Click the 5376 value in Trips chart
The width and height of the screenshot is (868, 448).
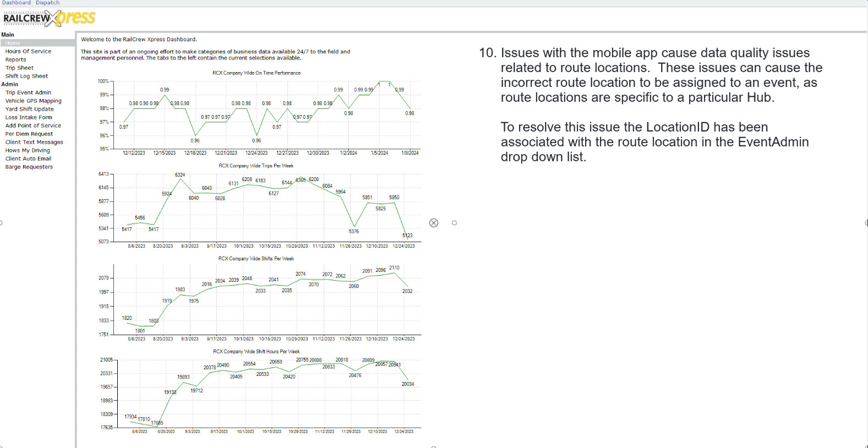[354, 232]
